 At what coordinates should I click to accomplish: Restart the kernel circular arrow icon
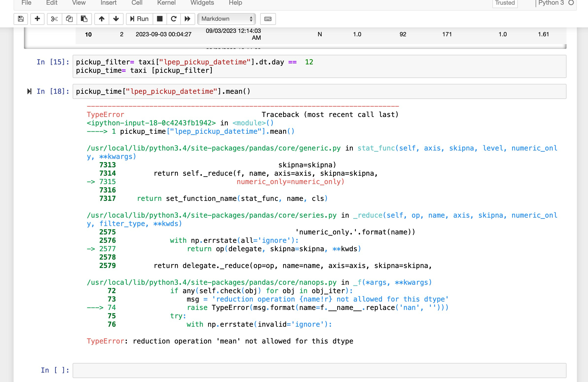174,19
